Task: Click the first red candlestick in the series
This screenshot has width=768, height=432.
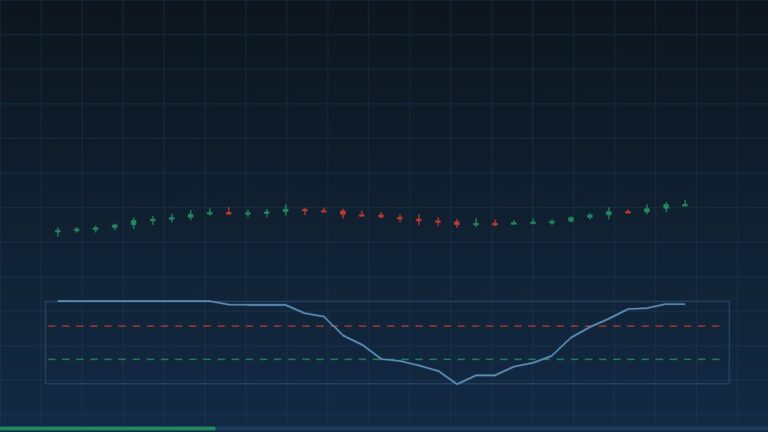Action: pos(229,212)
